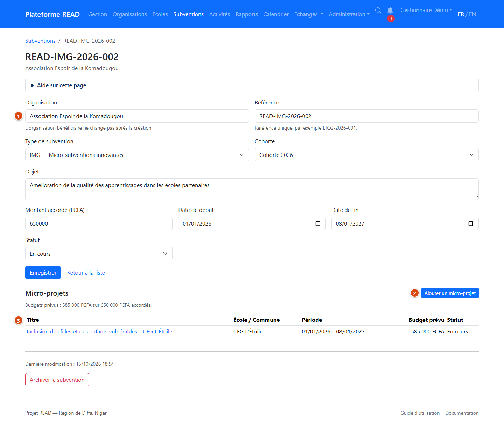Screen dimensions: 504x422
Task: Open calendar picker for Date de fin
Action: (x=471, y=223)
